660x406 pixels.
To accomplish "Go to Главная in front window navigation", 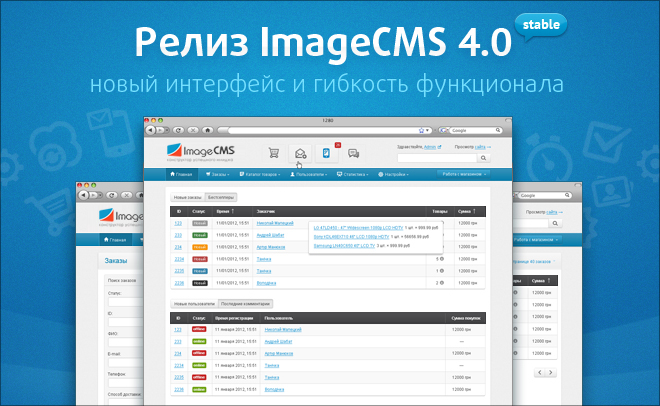I will click(x=181, y=174).
